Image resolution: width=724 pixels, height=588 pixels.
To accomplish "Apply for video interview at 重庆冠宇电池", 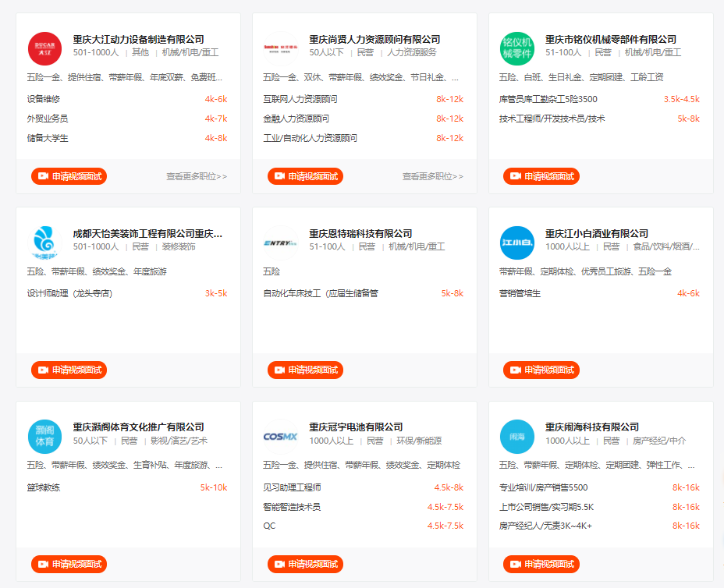I will click(x=305, y=564).
